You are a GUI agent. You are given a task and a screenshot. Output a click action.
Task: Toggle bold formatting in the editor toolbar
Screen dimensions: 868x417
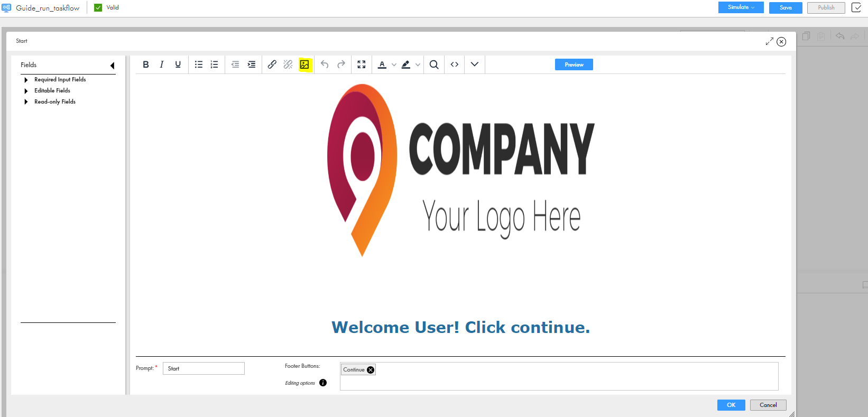146,64
